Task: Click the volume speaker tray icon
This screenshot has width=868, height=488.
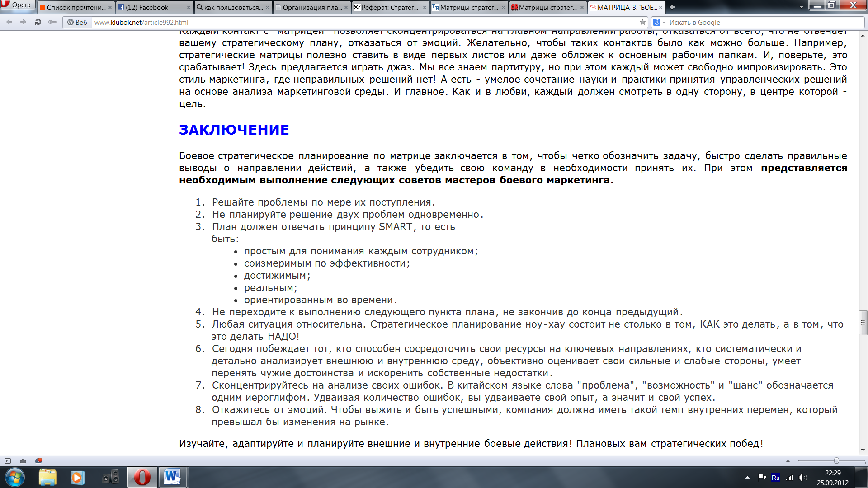Action: pos(802,478)
